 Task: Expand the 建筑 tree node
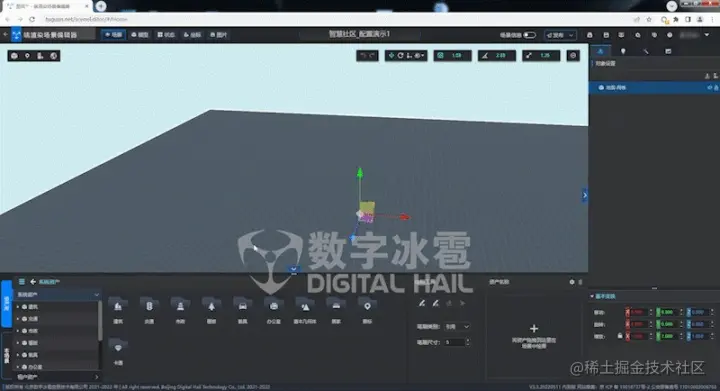pyautogui.click(x=18, y=307)
